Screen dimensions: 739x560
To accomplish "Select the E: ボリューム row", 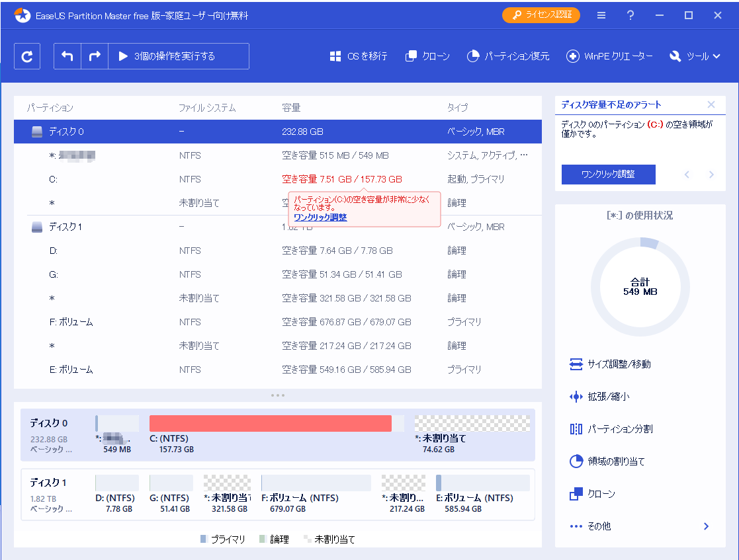I will (x=278, y=370).
